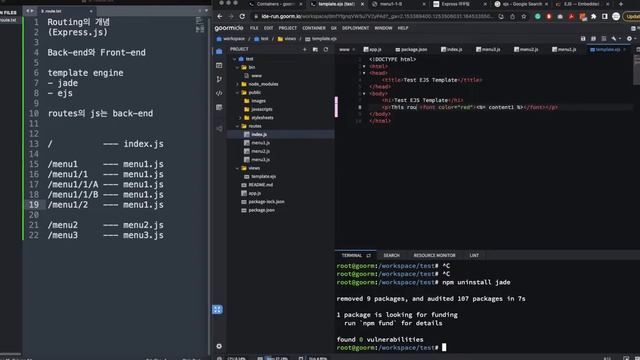Screen dimensions: 640x360
Task: Go back in the browser
Action: [x=220, y=16]
